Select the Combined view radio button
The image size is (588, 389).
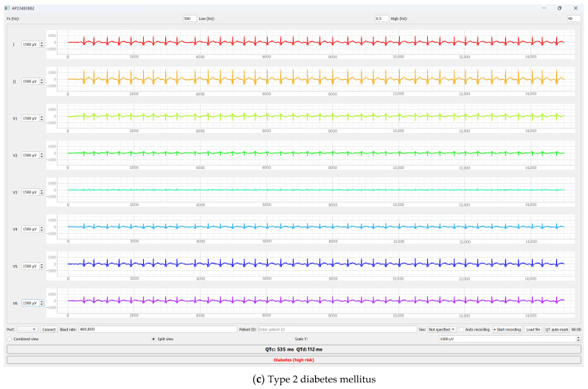click(10, 339)
